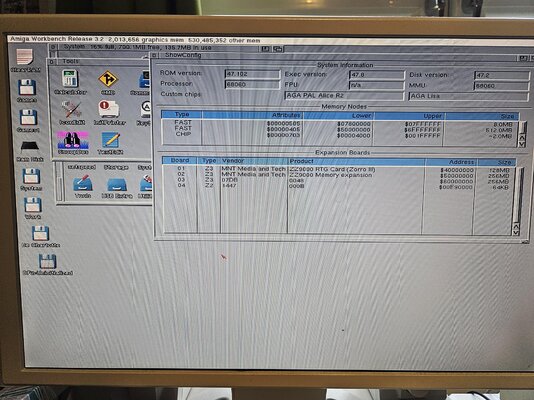Click the AGA PAL Alice R2 field
Image resolution: width=534 pixels, height=400 pixels.
344,96
